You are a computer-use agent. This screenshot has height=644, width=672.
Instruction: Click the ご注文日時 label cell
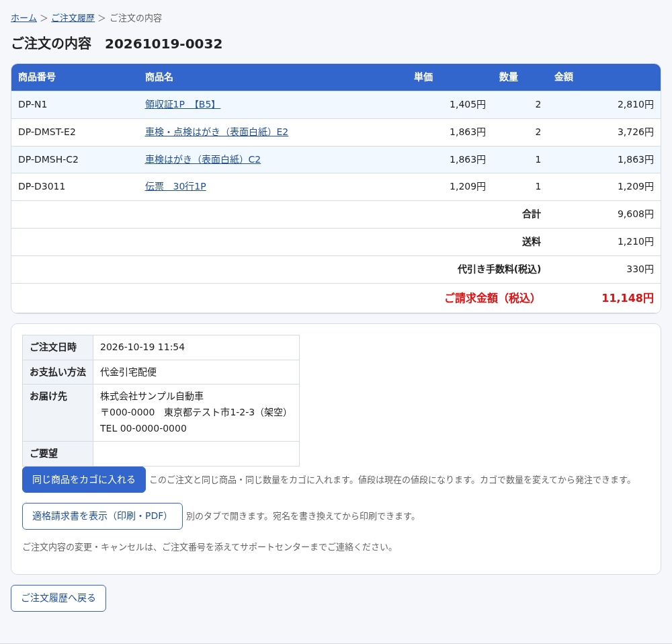(x=58, y=348)
